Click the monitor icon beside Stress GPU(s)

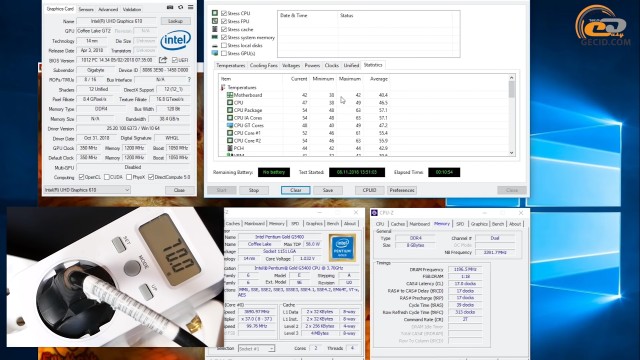click(x=215, y=53)
